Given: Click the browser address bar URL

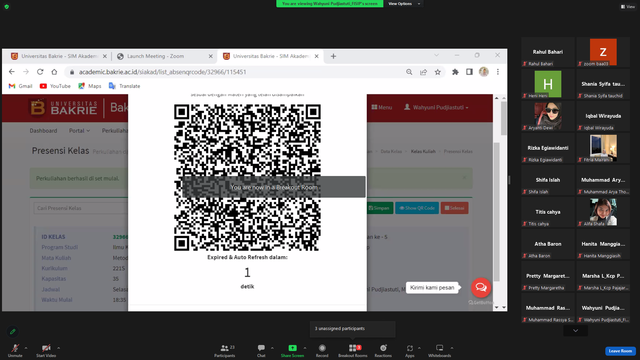Looking at the screenshot, I should click(162, 72).
